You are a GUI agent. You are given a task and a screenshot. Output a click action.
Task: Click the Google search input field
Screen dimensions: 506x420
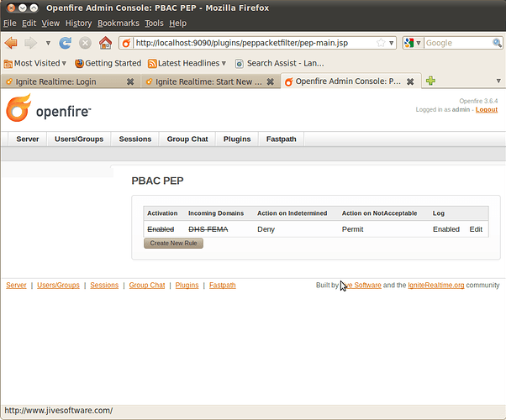(457, 43)
